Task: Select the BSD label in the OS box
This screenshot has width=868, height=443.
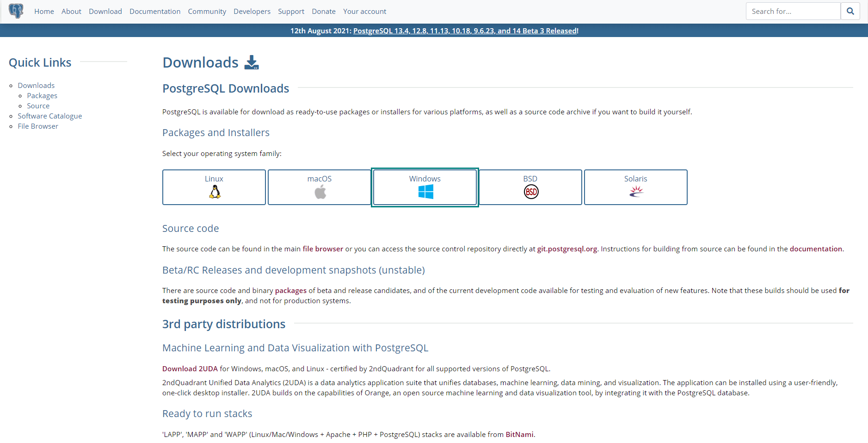Action: click(530, 179)
